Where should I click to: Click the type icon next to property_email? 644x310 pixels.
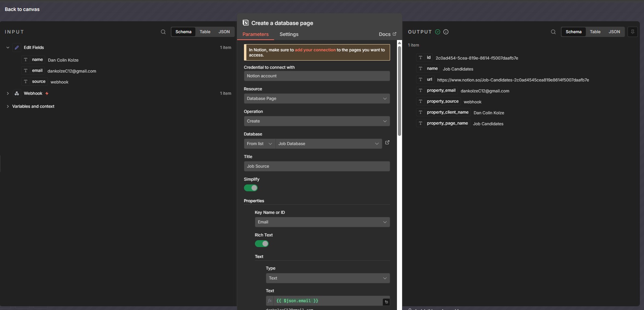coord(421,90)
